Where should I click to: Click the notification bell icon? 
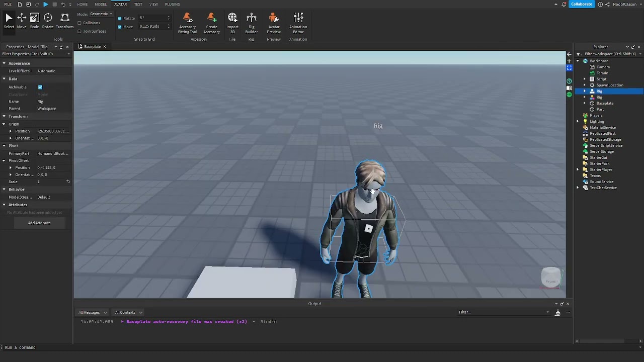pos(564,5)
